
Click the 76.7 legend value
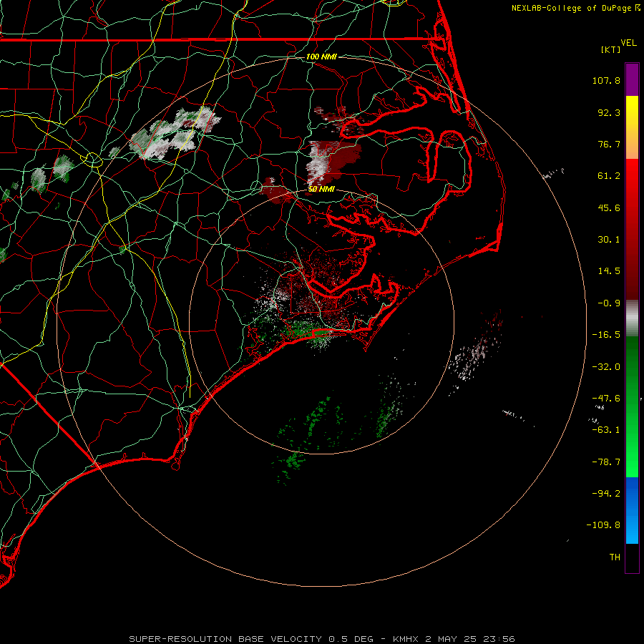click(x=609, y=144)
